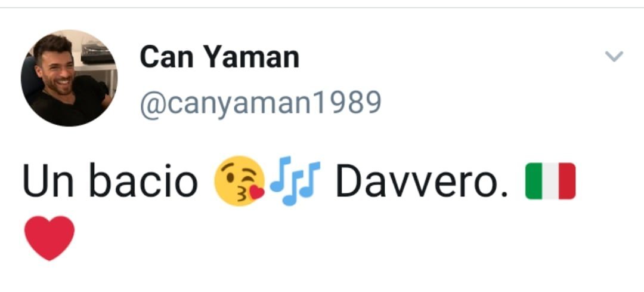
Task: Click the word "Yaman" in display name
Action: (x=252, y=57)
